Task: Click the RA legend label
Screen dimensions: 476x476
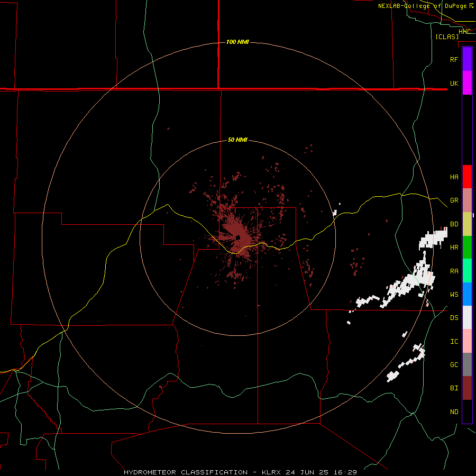Action: click(454, 271)
